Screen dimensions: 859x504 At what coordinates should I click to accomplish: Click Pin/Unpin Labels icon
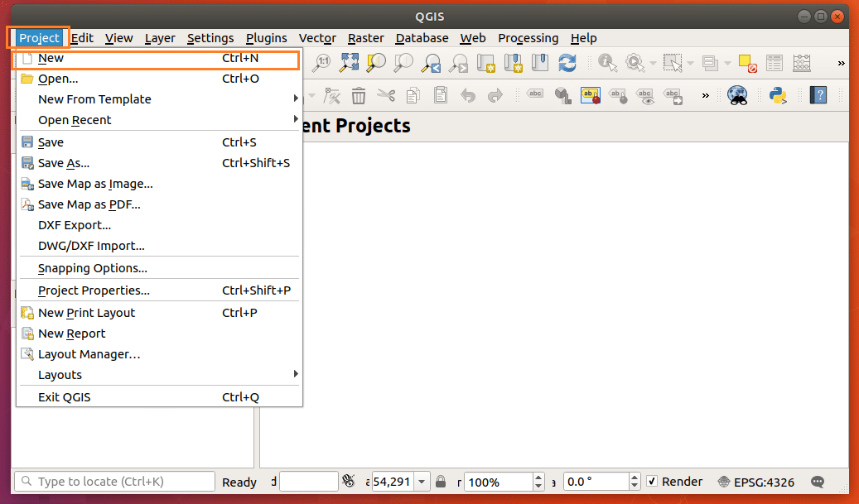pos(618,96)
